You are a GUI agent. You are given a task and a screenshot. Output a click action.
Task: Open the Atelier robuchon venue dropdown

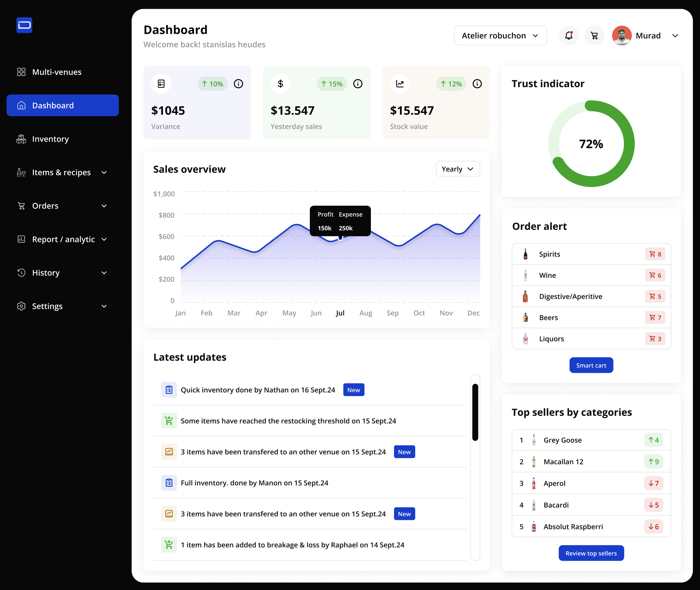(x=500, y=36)
